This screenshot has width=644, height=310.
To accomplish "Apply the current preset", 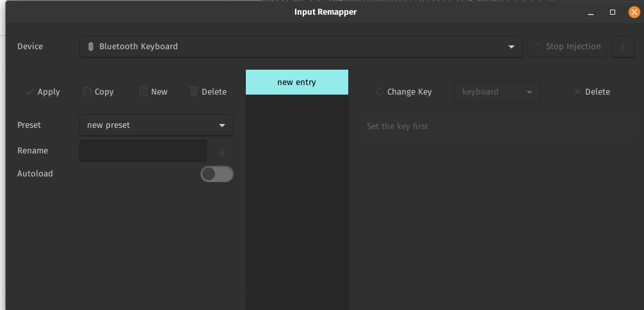I will pyautogui.click(x=43, y=92).
